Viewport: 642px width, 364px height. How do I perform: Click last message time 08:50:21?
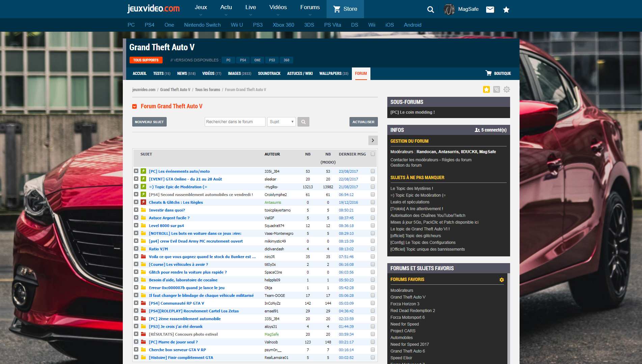pyautogui.click(x=346, y=210)
